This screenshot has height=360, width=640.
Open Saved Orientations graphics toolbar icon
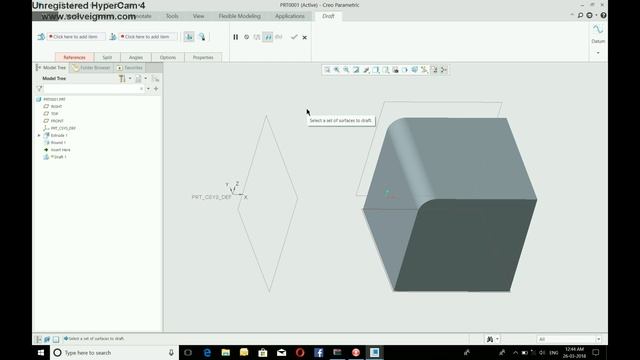[386, 70]
